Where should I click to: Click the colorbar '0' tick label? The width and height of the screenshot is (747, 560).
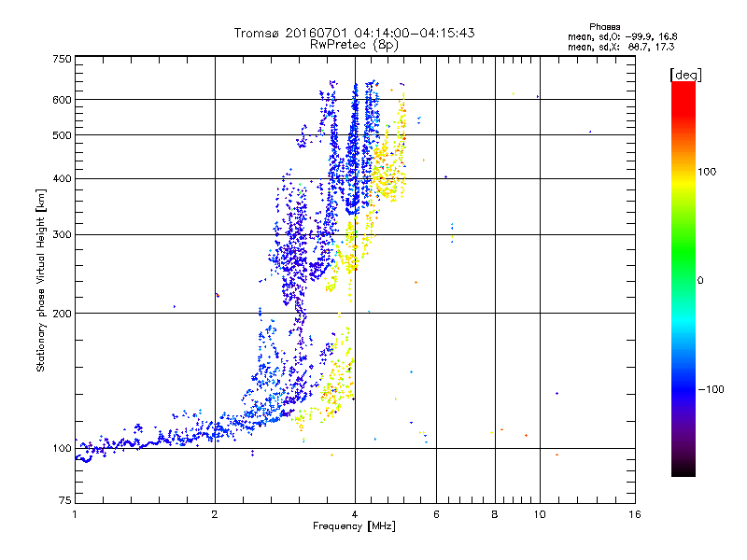click(x=700, y=281)
